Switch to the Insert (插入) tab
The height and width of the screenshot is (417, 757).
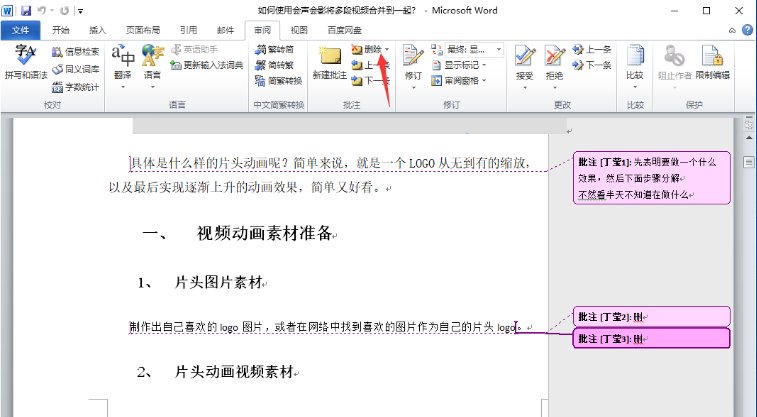click(x=97, y=30)
